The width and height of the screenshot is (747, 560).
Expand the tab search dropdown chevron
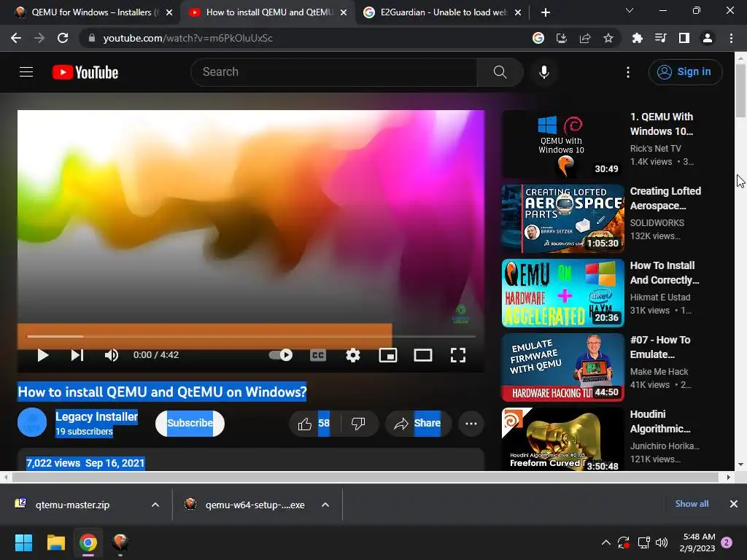click(630, 10)
